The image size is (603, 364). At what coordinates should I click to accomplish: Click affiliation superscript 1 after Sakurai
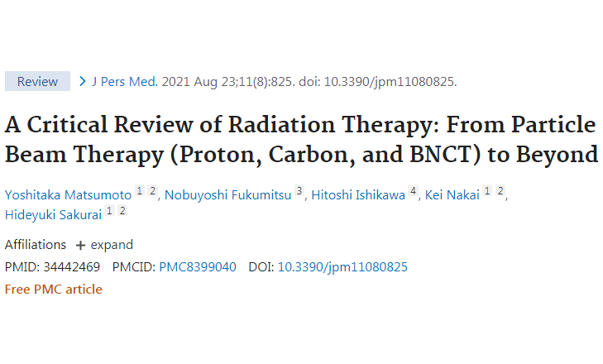click(x=109, y=210)
